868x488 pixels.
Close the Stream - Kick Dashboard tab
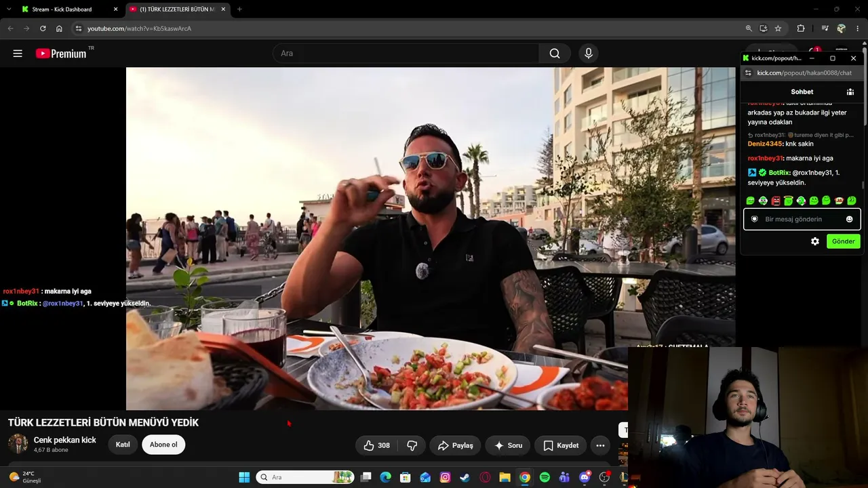[x=115, y=9]
